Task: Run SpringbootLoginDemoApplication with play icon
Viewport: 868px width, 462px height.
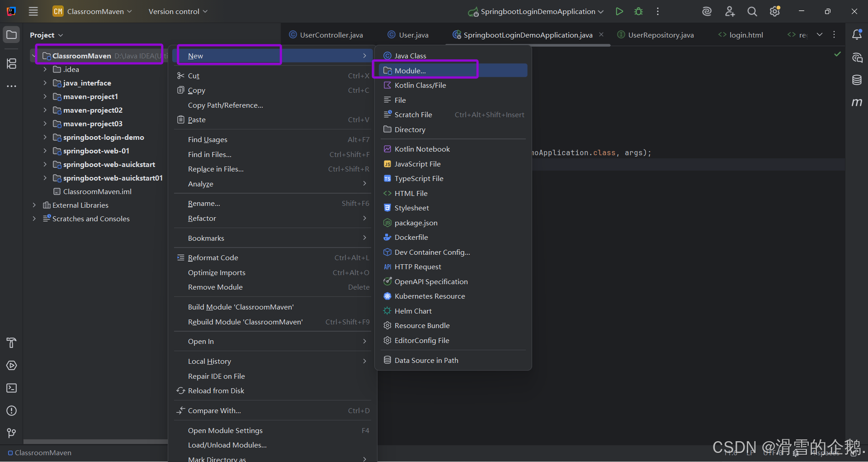Action: (619, 11)
